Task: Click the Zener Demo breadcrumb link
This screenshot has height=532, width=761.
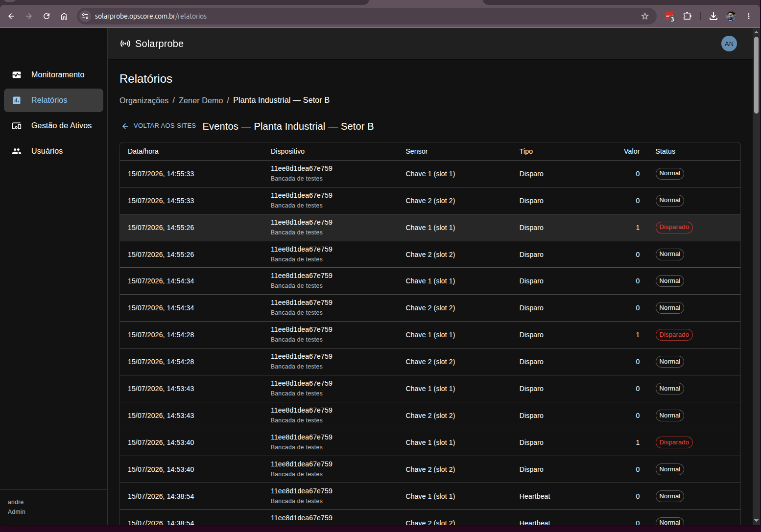Action: 201,100
